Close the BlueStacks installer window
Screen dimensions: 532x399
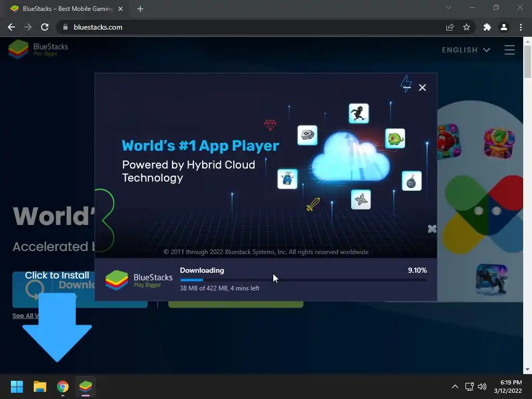tap(422, 87)
